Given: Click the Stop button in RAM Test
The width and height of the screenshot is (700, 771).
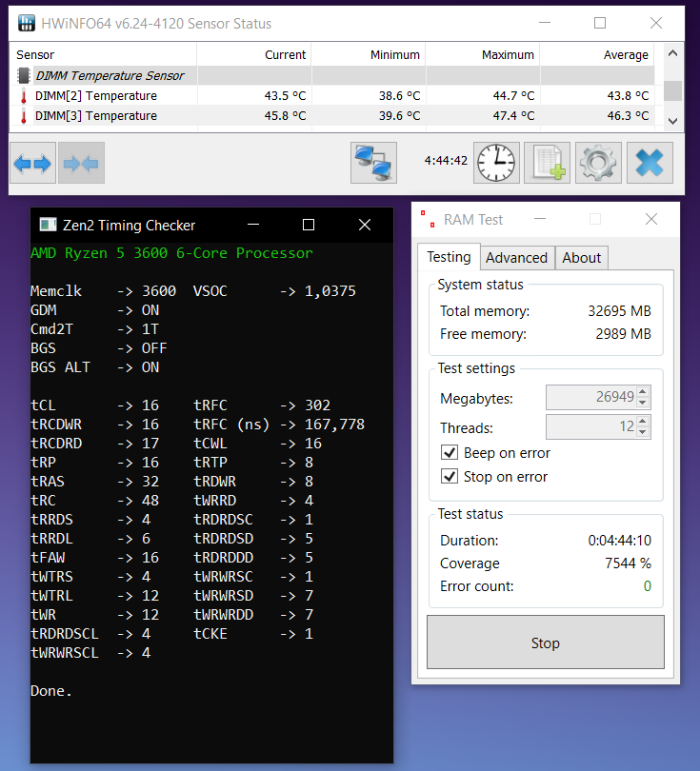Looking at the screenshot, I should 546,642.
